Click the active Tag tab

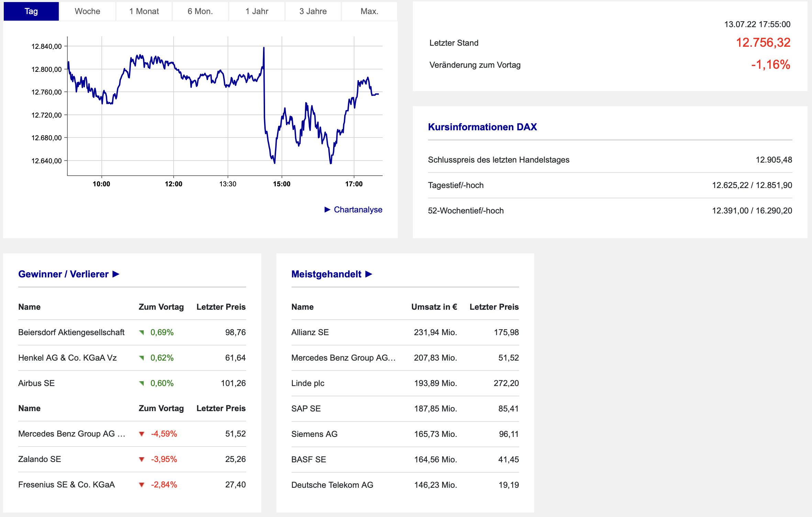[x=31, y=11]
